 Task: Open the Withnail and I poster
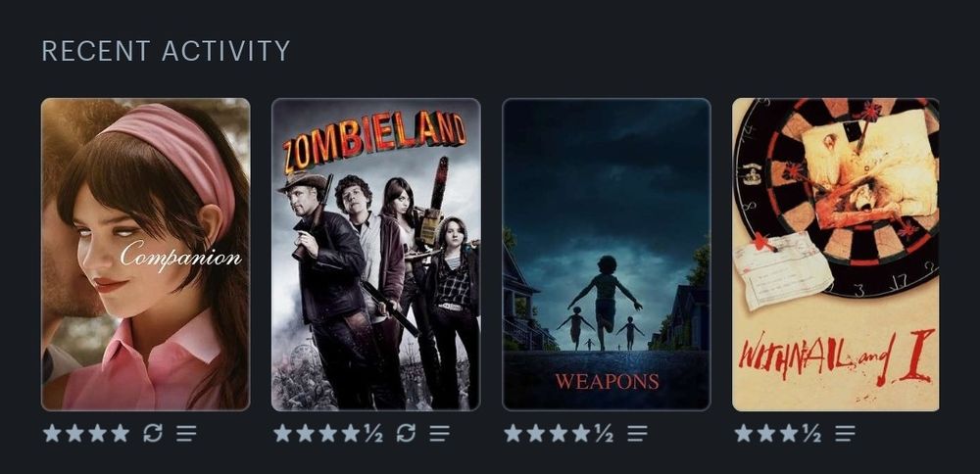coord(836,255)
